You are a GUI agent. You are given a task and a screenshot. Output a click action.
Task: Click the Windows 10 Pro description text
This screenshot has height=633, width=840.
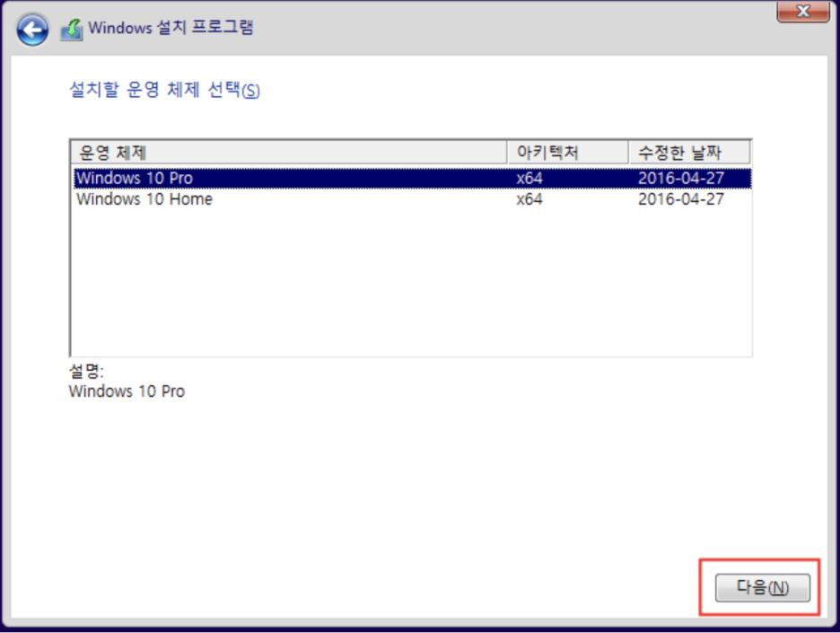[127, 391]
